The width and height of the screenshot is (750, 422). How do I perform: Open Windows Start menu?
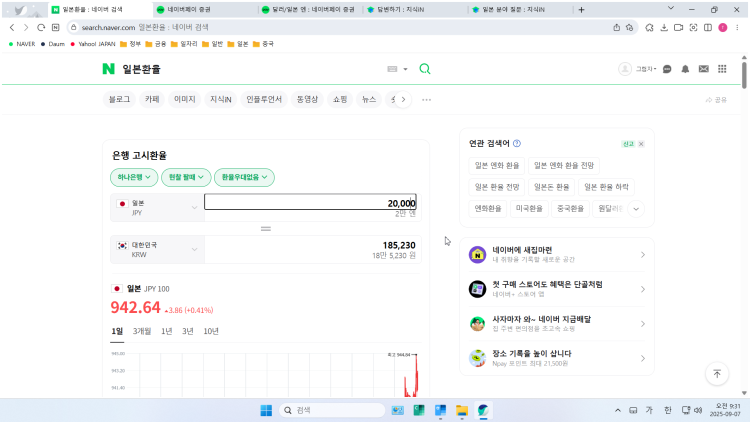point(266,410)
